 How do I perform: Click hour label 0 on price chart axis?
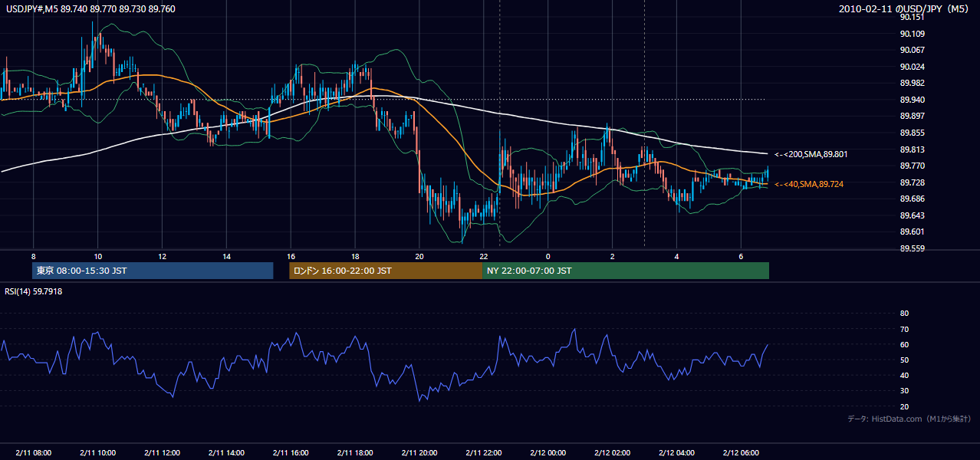pyautogui.click(x=548, y=255)
